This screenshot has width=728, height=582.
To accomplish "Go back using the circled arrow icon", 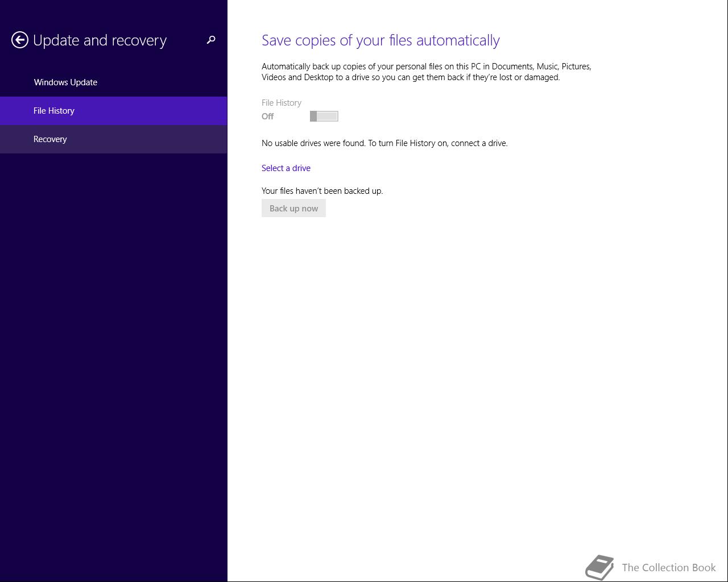I will 20,40.
